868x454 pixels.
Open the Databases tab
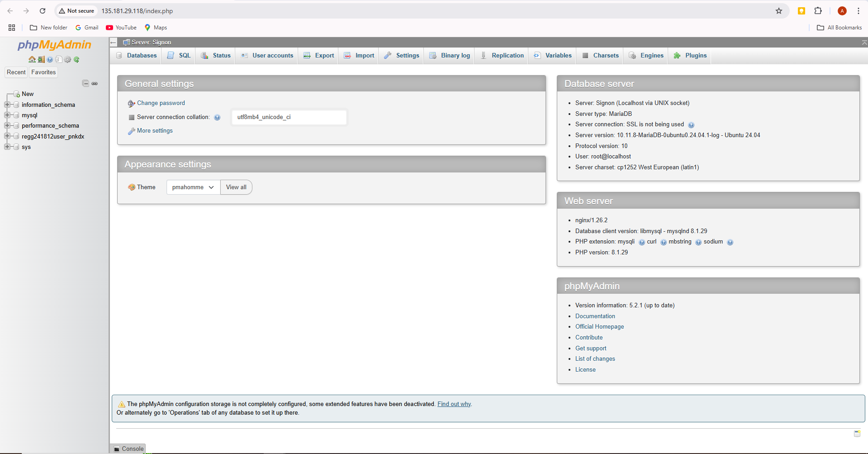(x=137, y=56)
